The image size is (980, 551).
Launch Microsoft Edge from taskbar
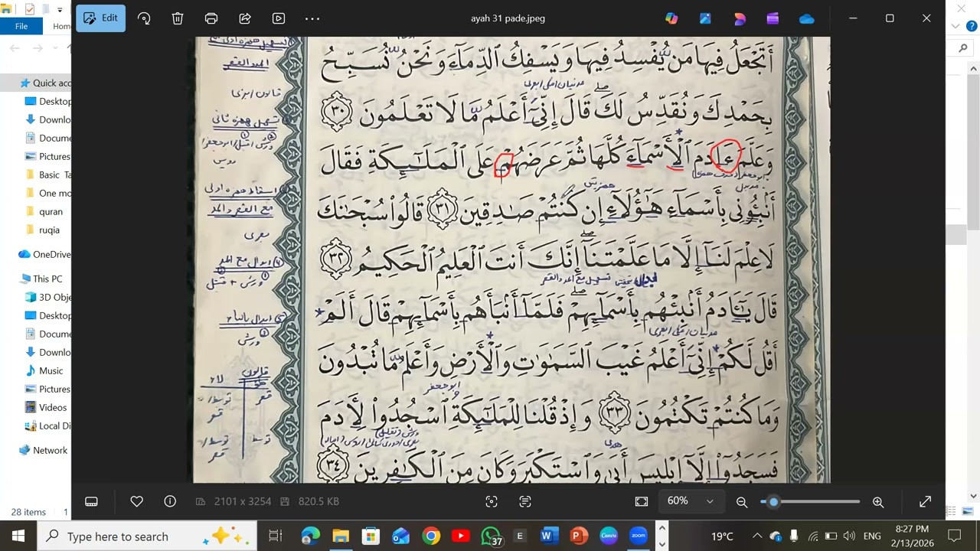[x=310, y=536]
